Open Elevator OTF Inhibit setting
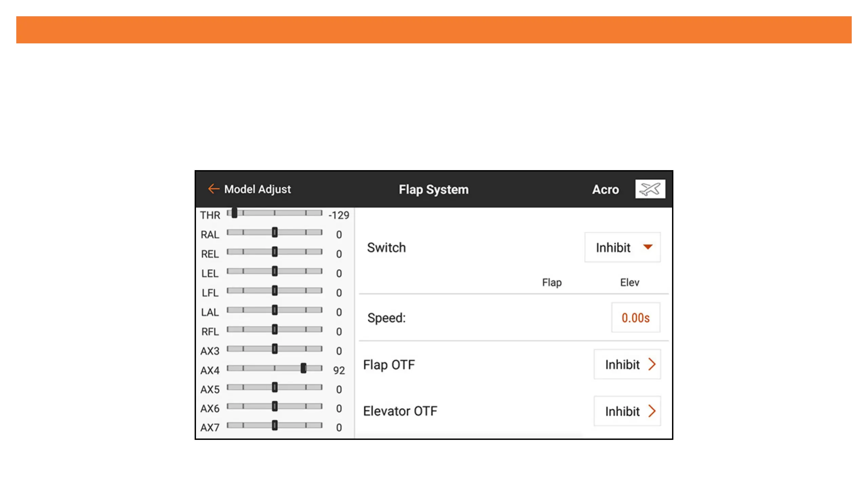 pos(627,411)
